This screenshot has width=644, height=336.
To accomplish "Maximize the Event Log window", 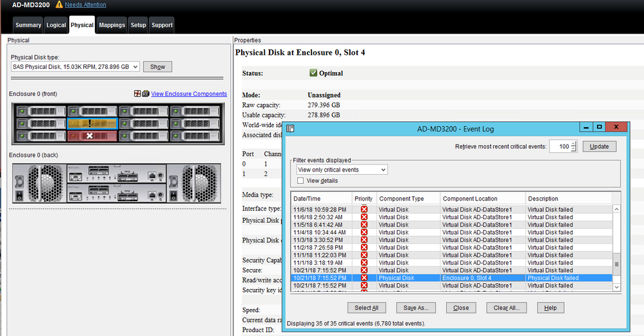I will click(x=600, y=127).
